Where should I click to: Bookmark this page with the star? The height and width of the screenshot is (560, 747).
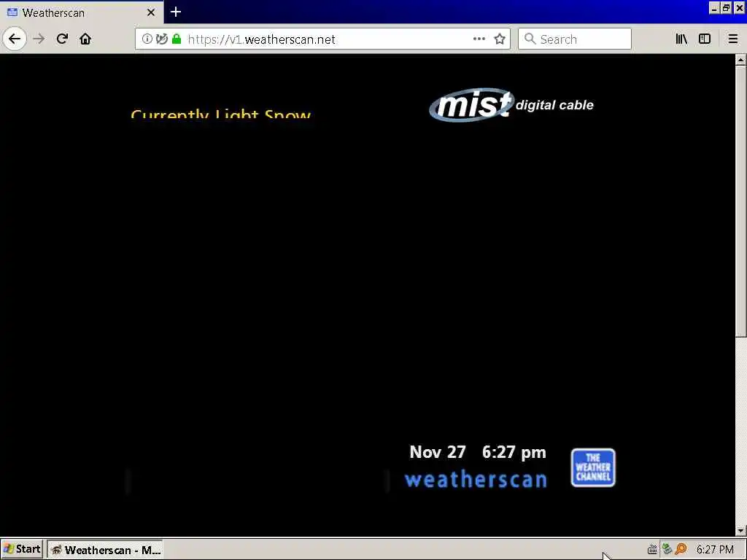tap(499, 39)
